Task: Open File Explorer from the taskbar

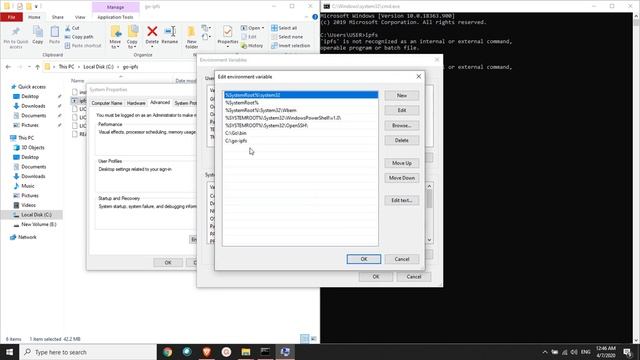Action: point(246,352)
